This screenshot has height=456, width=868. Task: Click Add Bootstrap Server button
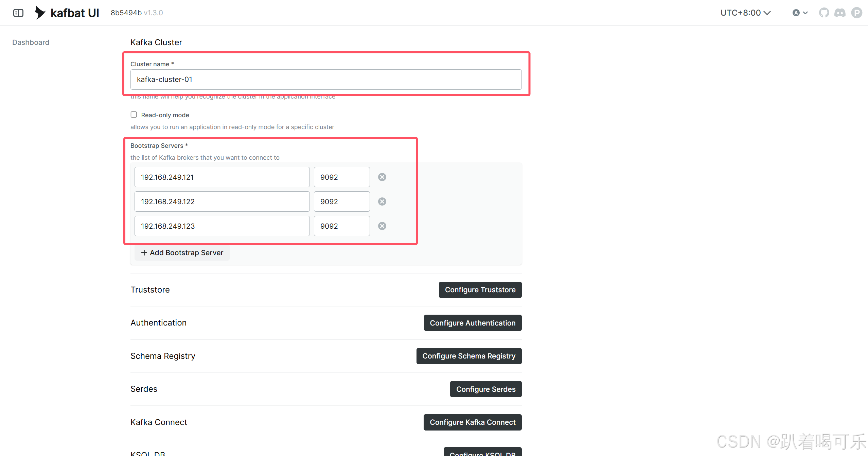[182, 253]
